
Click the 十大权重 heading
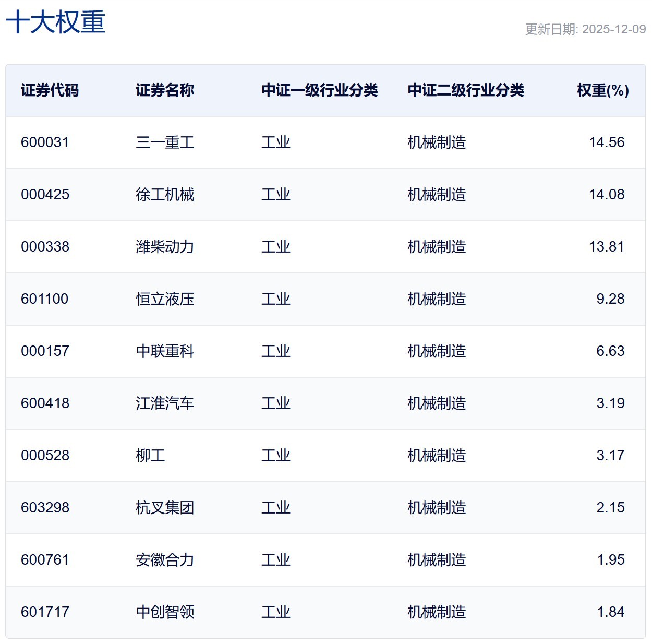pos(55,22)
